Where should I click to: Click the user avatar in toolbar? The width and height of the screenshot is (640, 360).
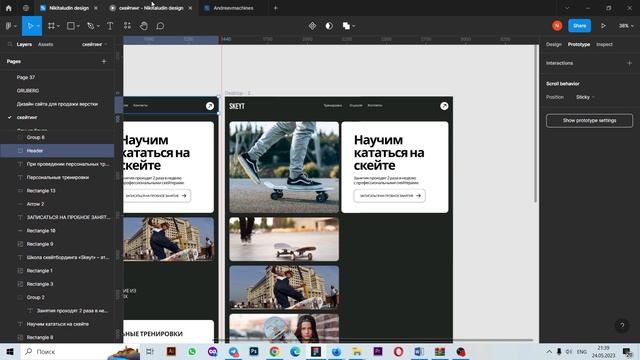pos(557,26)
